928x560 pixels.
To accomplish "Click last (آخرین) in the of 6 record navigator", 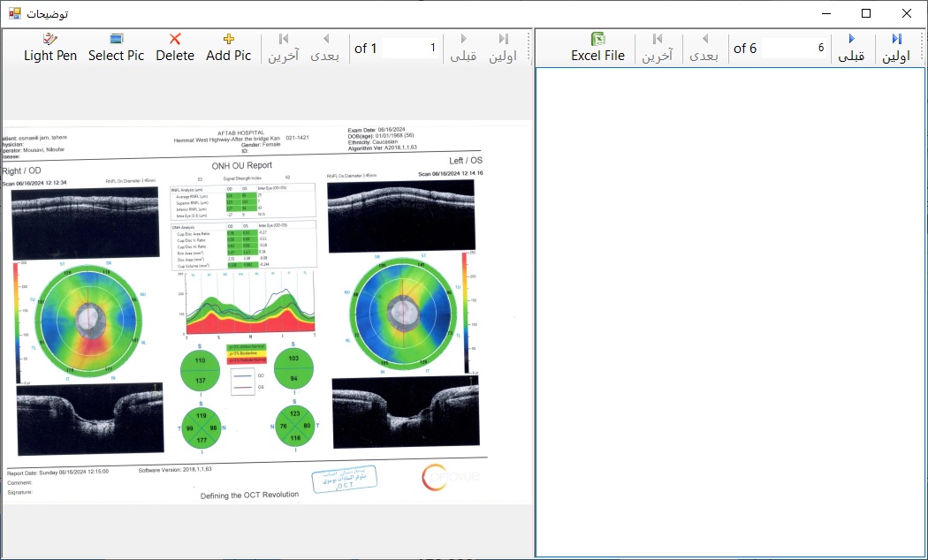I will (657, 48).
